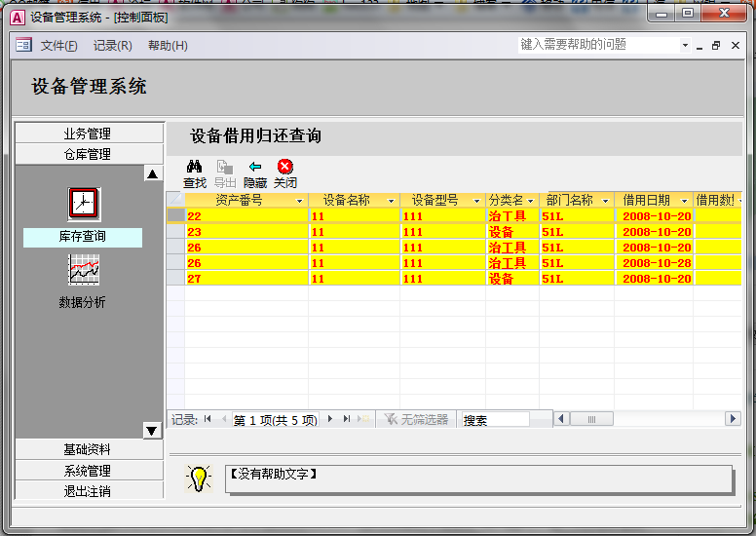Click 治工具 category cell in row 22
The image size is (756, 536).
[x=512, y=215]
